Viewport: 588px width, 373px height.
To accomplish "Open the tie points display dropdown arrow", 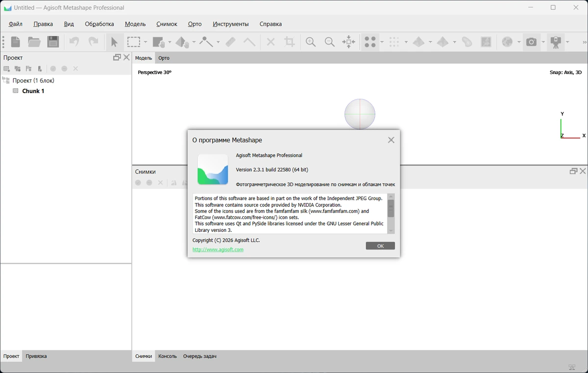I will click(x=382, y=42).
